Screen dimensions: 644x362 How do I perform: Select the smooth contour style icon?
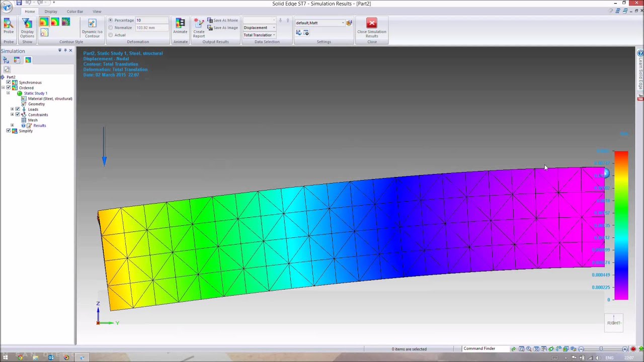pos(44,22)
